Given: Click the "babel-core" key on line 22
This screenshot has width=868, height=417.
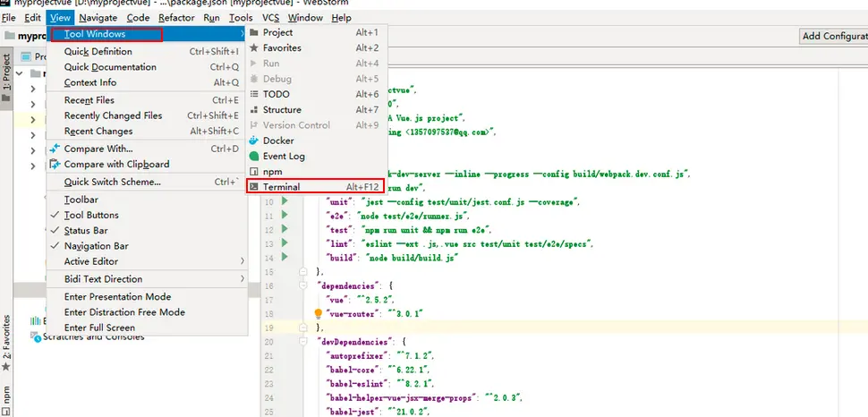Looking at the screenshot, I should click(x=353, y=370).
